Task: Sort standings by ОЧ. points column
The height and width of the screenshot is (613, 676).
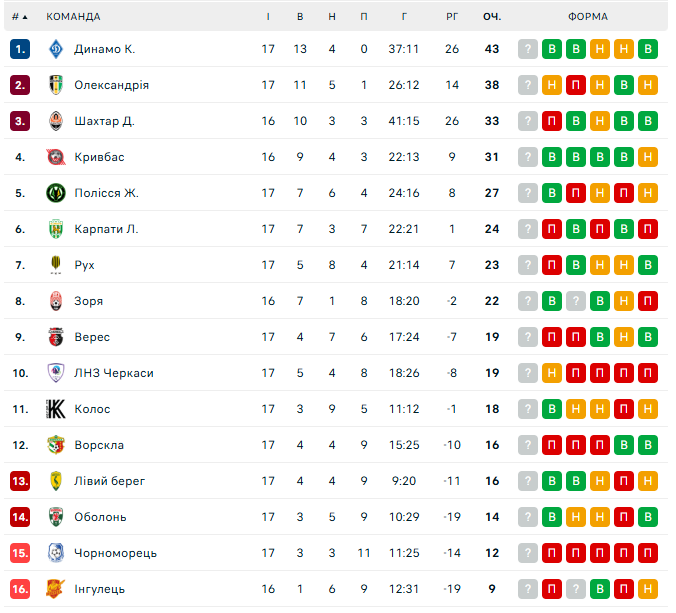Action: [x=492, y=17]
